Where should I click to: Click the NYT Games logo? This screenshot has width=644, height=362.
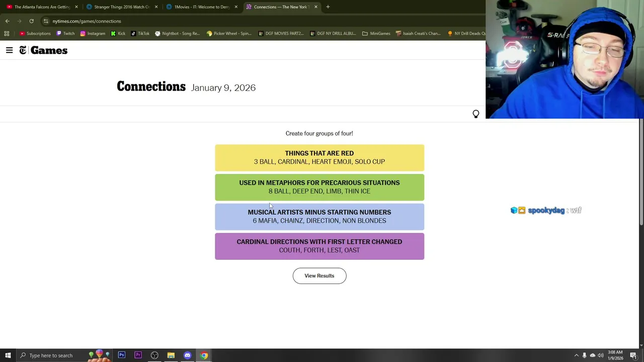[43, 50]
